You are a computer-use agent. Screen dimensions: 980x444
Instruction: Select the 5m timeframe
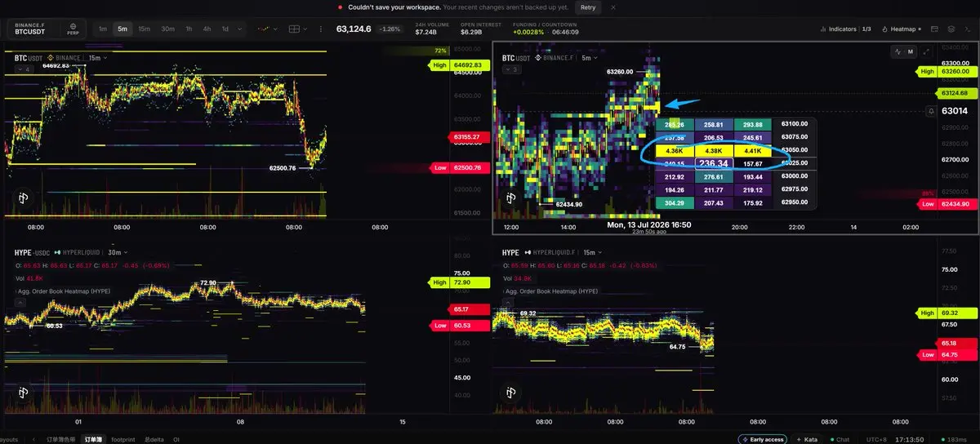(122, 29)
